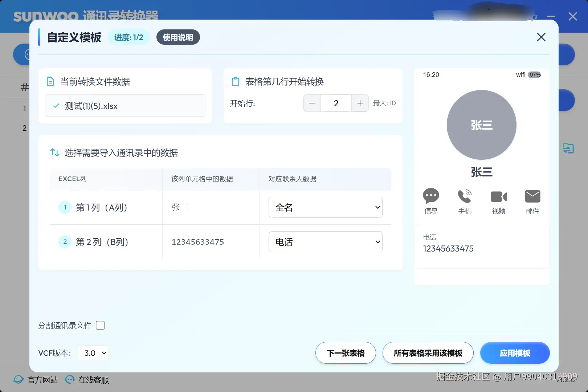Click the number 2 badge for 第2列
This screenshot has width=588, height=392.
pos(65,242)
